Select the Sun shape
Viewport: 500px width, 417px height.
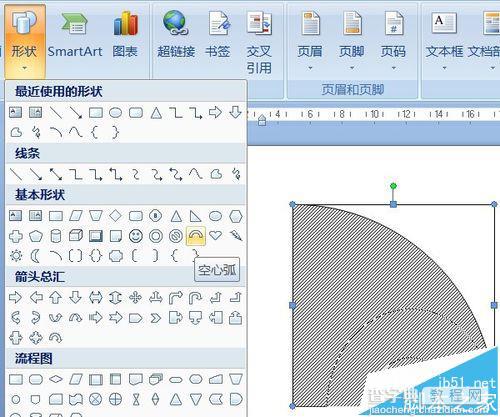pos(16,256)
